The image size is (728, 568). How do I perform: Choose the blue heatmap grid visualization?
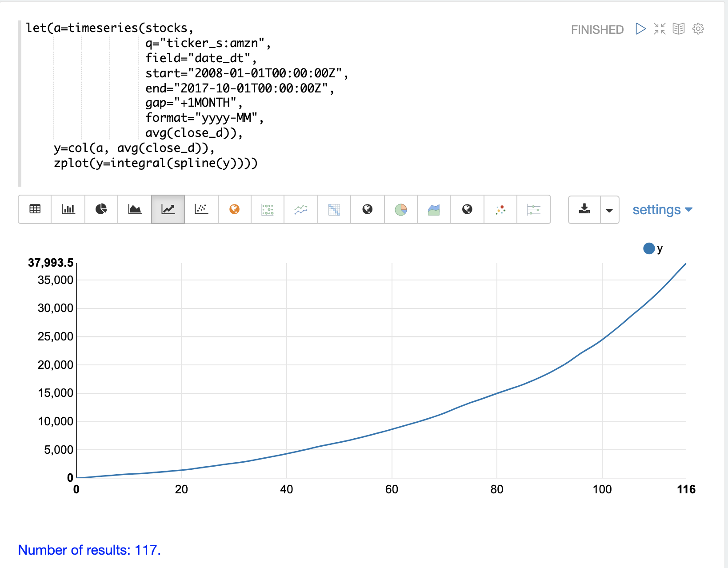[x=334, y=209]
